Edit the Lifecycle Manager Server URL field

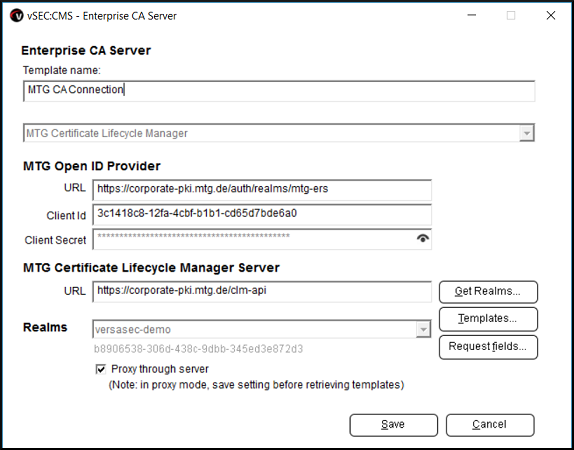pos(262,291)
